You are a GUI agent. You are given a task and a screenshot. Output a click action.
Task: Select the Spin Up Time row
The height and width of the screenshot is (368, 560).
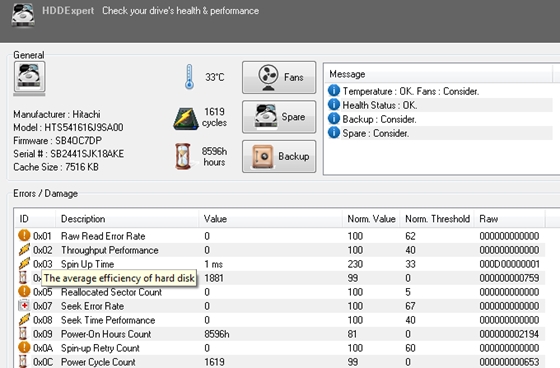(x=280, y=264)
